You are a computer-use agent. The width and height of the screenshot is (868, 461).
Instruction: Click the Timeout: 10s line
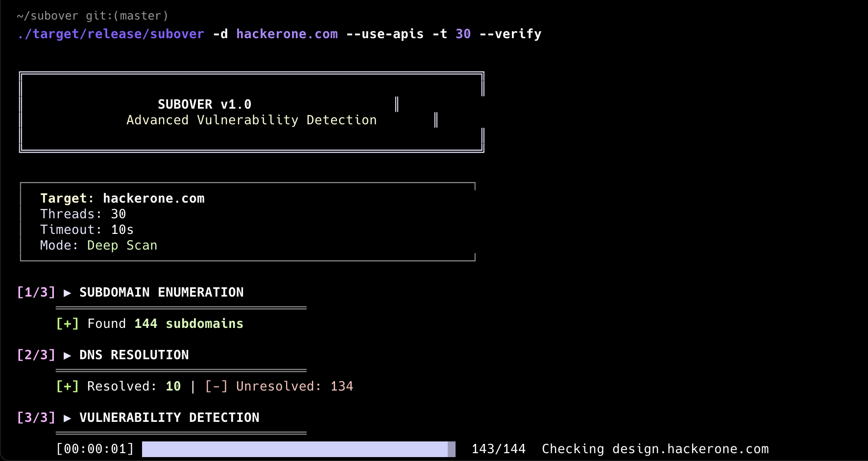[x=87, y=230]
